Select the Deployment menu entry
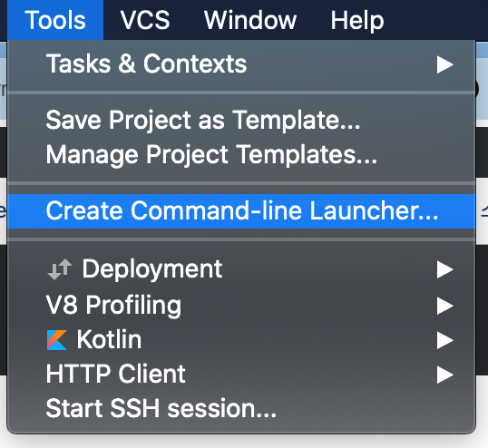This screenshot has height=448, width=488. (241, 269)
